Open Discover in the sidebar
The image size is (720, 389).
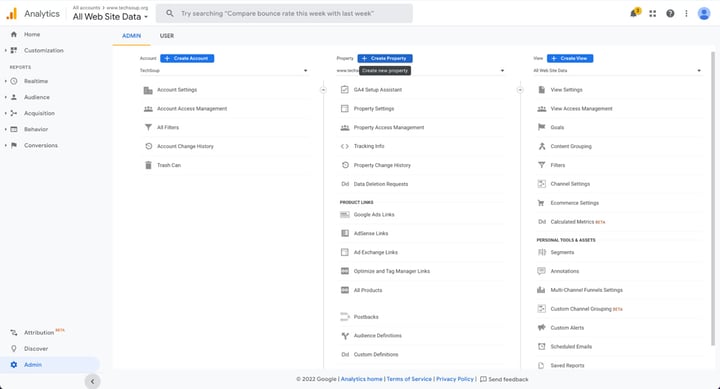pos(36,349)
